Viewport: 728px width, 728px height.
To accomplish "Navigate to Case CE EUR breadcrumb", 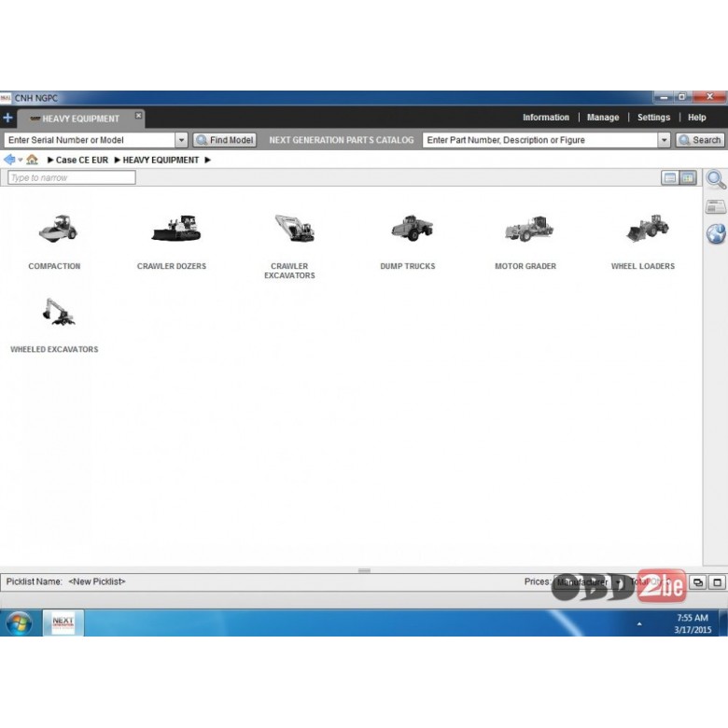I will point(82,161).
